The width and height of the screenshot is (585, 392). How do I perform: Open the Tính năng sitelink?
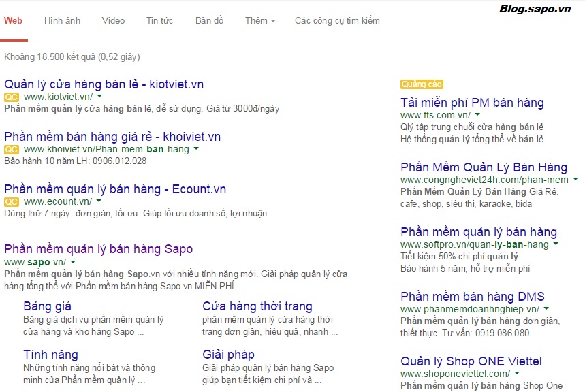[50, 355]
